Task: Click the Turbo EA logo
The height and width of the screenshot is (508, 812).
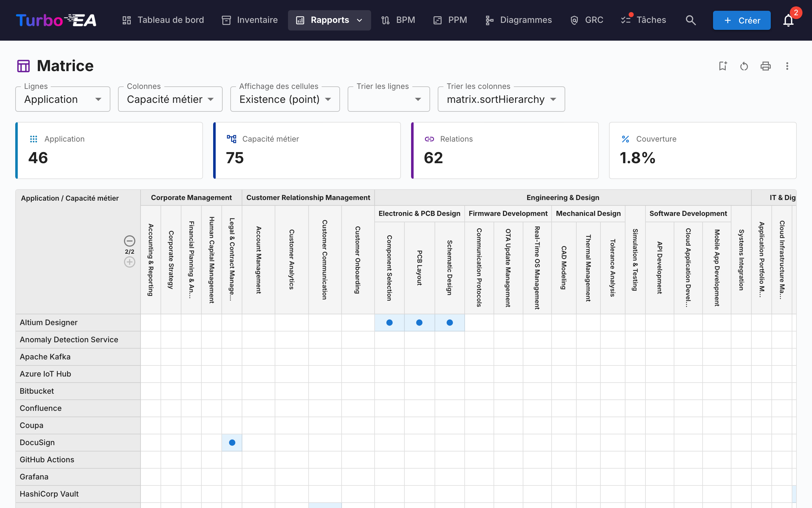Action: click(x=56, y=20)
